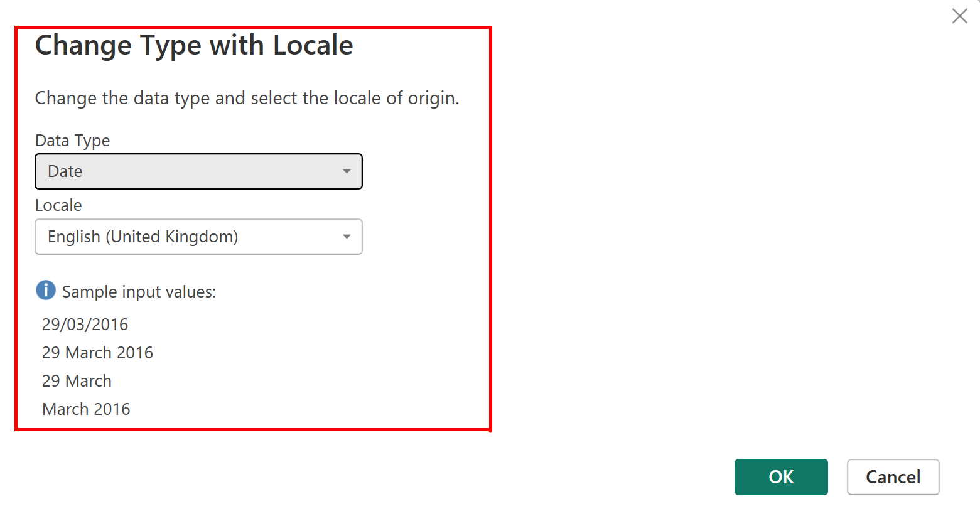The height and width of the screenshot is (531, 980).
Task: Select the sample value '29 March 2016'
Action: [x=97, y=353]
